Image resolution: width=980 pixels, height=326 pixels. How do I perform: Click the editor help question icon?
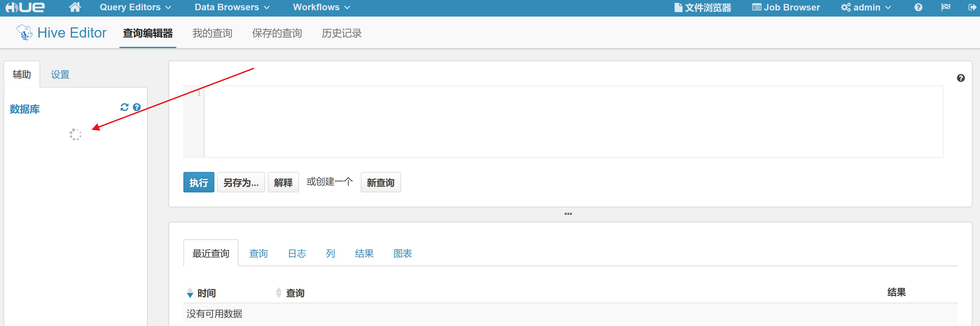(x=961, y=78)
